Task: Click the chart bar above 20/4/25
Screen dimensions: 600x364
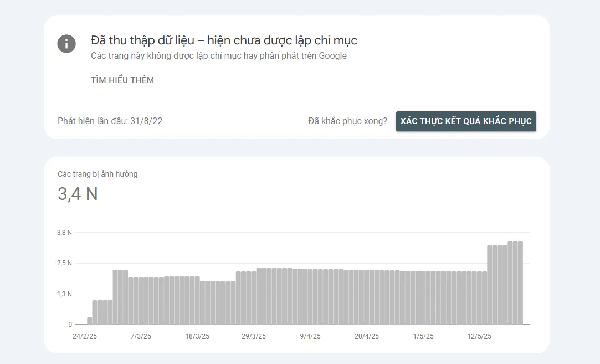Action: click(367, 298)
